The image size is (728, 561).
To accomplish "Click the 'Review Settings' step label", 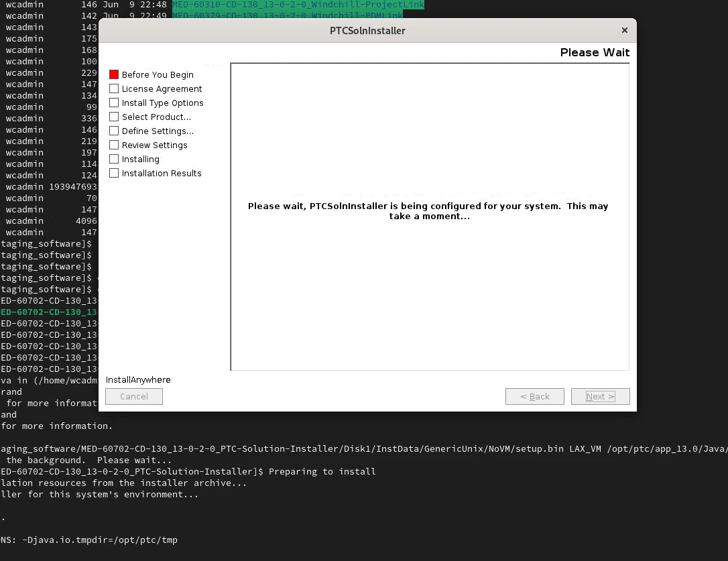I will click(x=155, y=145).
